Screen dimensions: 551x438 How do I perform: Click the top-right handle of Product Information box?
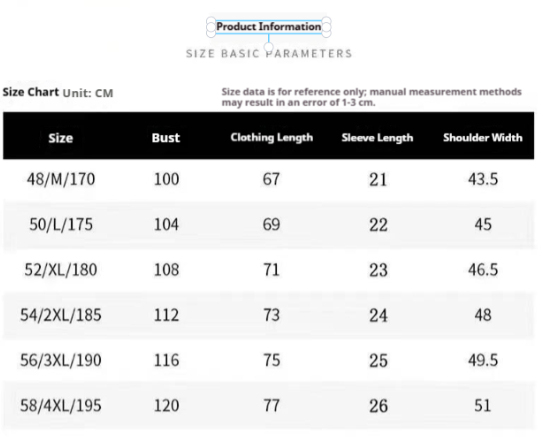point(326,21)
